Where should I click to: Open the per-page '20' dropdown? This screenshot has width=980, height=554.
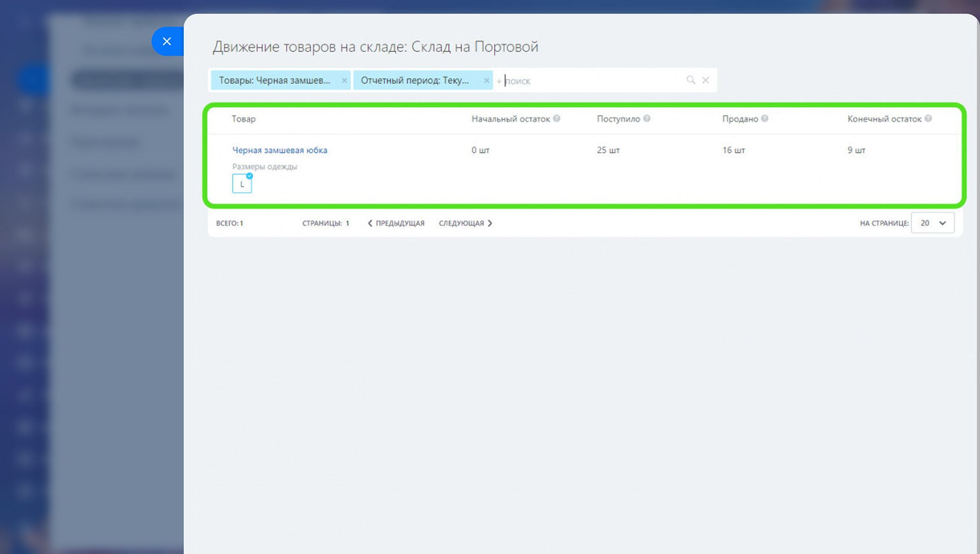click(x=933, y=223)
